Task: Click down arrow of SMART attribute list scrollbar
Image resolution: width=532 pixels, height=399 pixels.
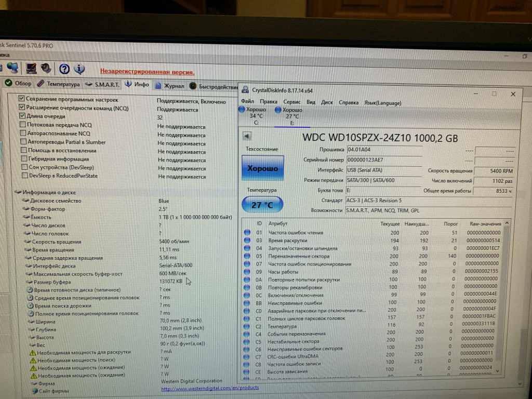Action: [497, 371]
